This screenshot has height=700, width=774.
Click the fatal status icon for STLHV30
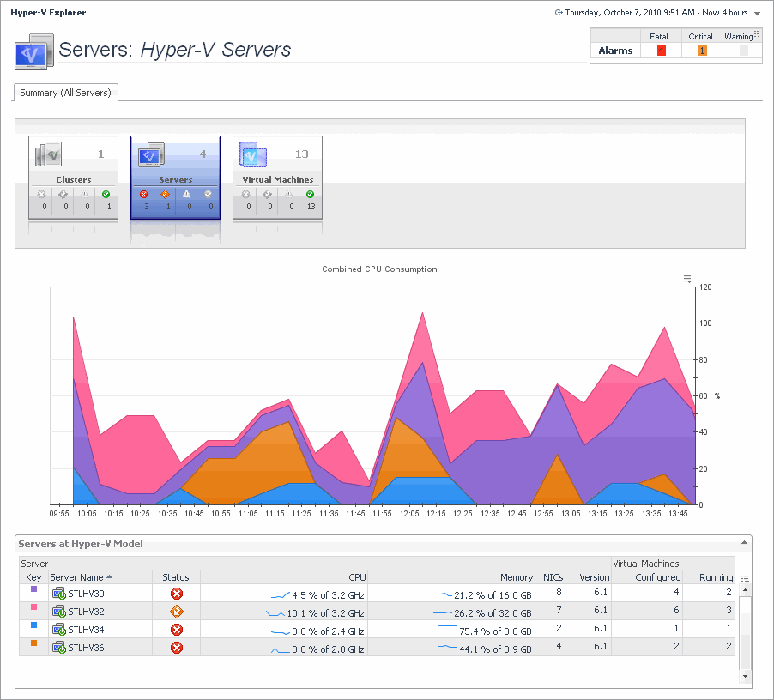pyautogui.click(x=177, y=594)
